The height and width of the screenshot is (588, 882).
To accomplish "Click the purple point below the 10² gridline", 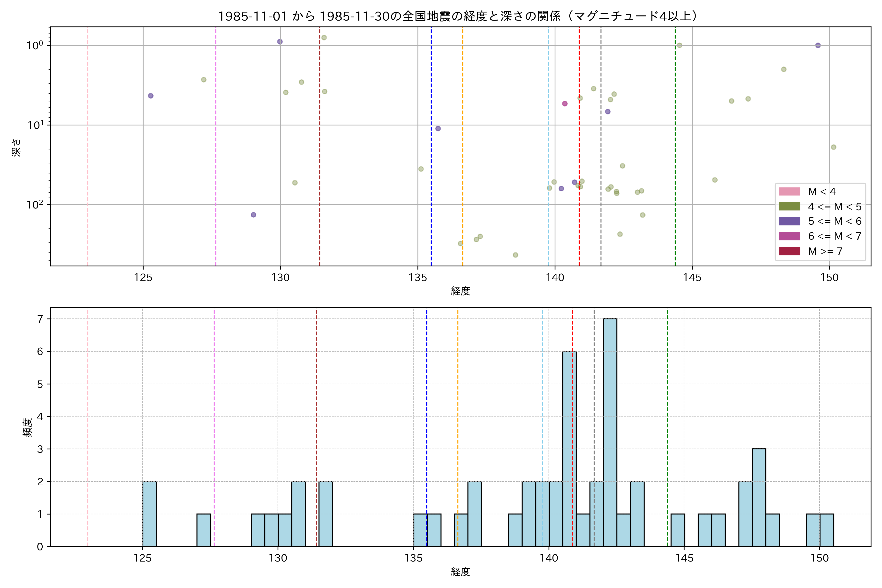I will click(254, 215).
